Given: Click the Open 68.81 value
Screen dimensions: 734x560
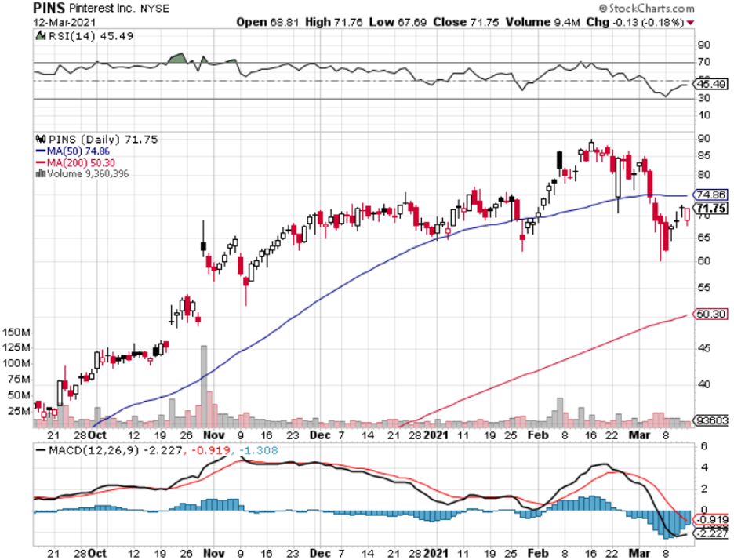Looking at the screenshot, I should coord(267,22).
